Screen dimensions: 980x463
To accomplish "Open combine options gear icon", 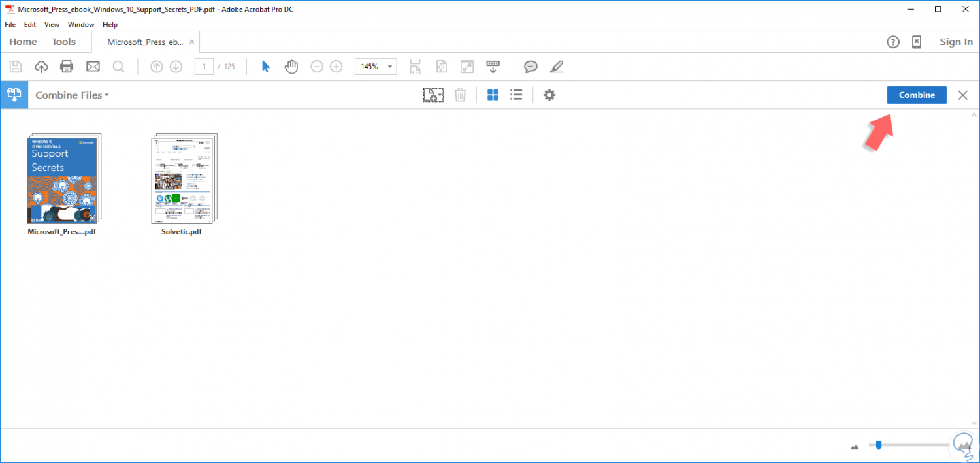I will [x=549, y=95].
